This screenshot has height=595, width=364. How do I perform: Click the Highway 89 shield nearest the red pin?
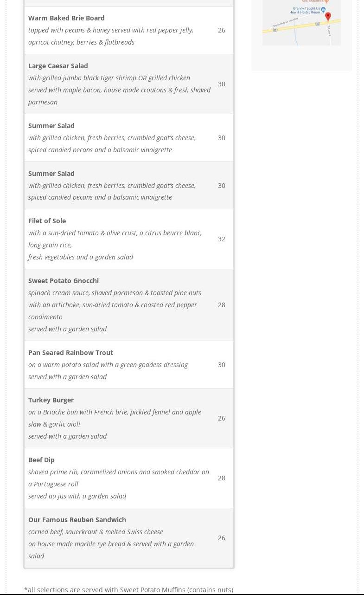[x=317, y=24]
